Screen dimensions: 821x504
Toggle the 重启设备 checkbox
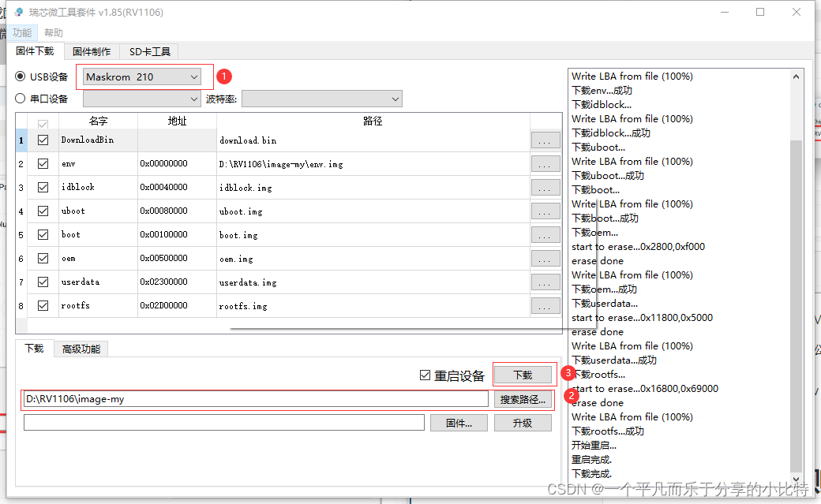point(425,375)
